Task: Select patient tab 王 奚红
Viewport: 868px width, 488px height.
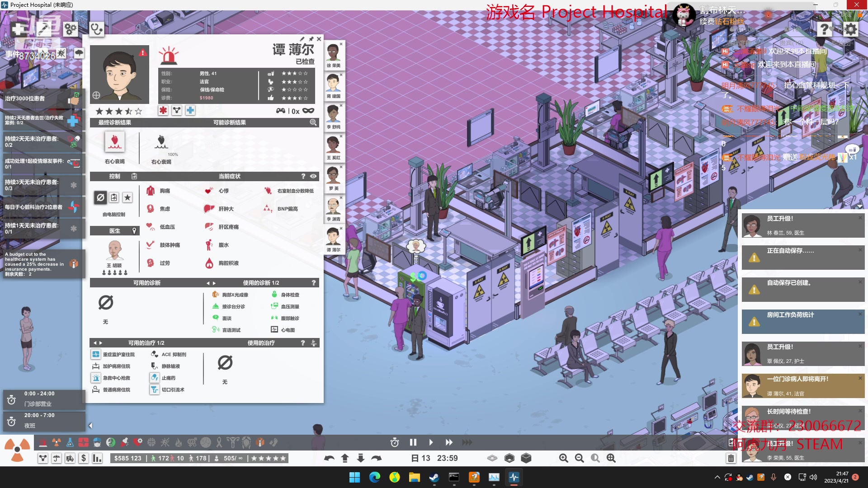Action: (334, 148)
